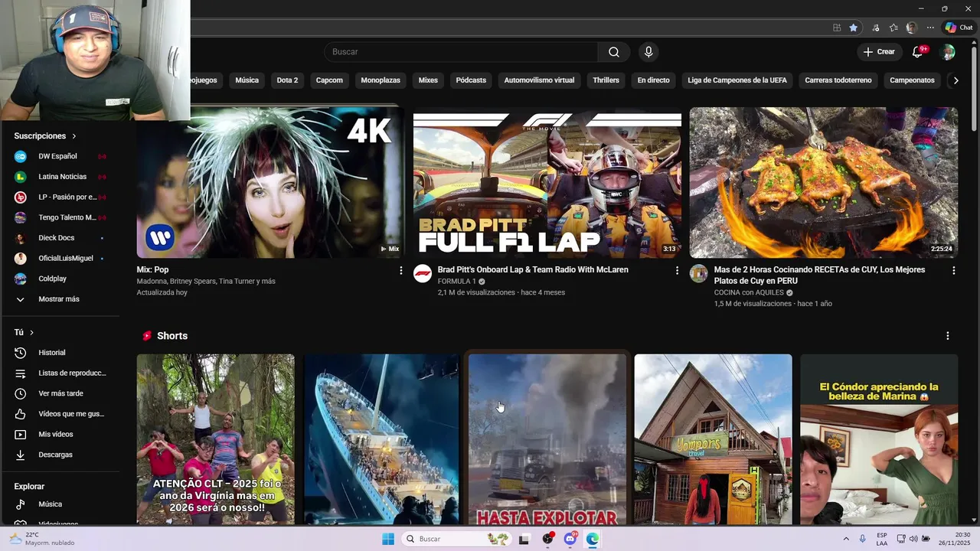Select Carreras todoterreno chip
Screen dimensions: 980x551
tap(838, 80)
